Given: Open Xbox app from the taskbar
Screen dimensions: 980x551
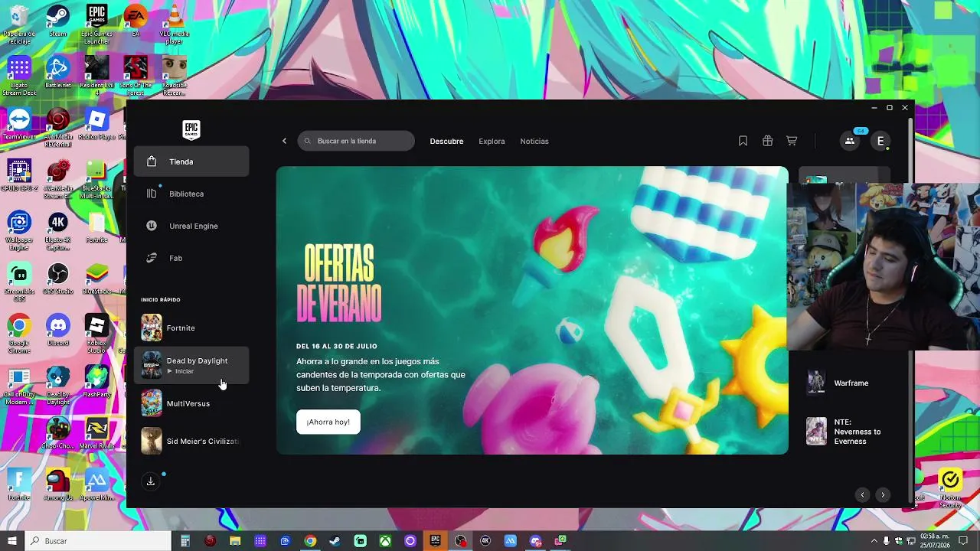Looking at the screenshot, I should pyautogui.click(x=385, y=541).
